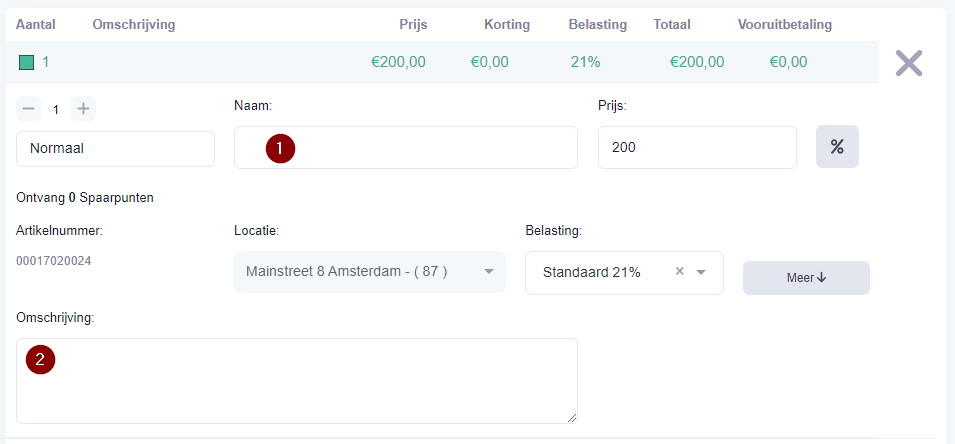955x444 pixels.
Task: Click the Korting column header
Action: (507, 25)
